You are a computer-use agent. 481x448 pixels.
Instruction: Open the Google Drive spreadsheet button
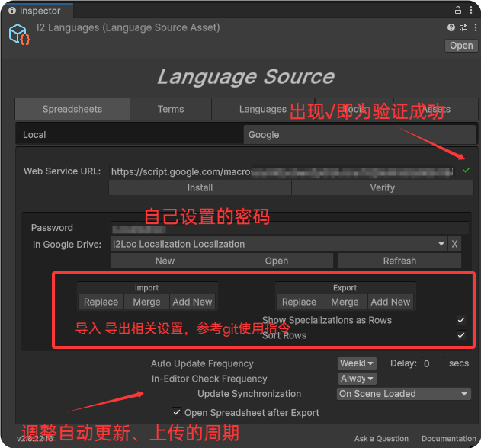point(277,261)
